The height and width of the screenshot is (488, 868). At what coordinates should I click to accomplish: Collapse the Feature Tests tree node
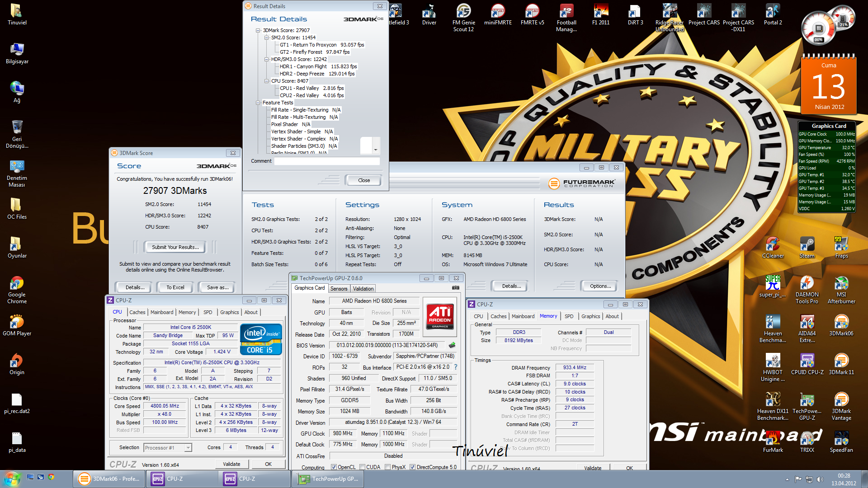[x=258, y=103]
